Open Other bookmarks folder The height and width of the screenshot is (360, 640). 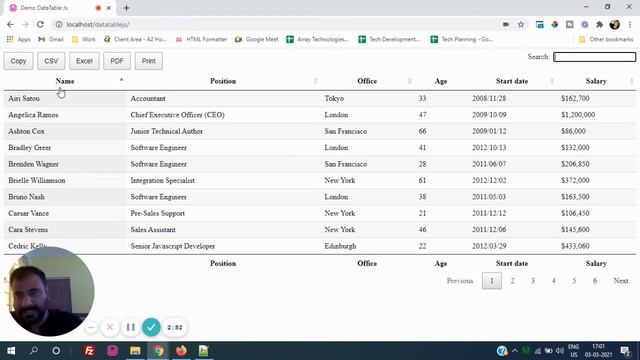(x=606, y=39)
